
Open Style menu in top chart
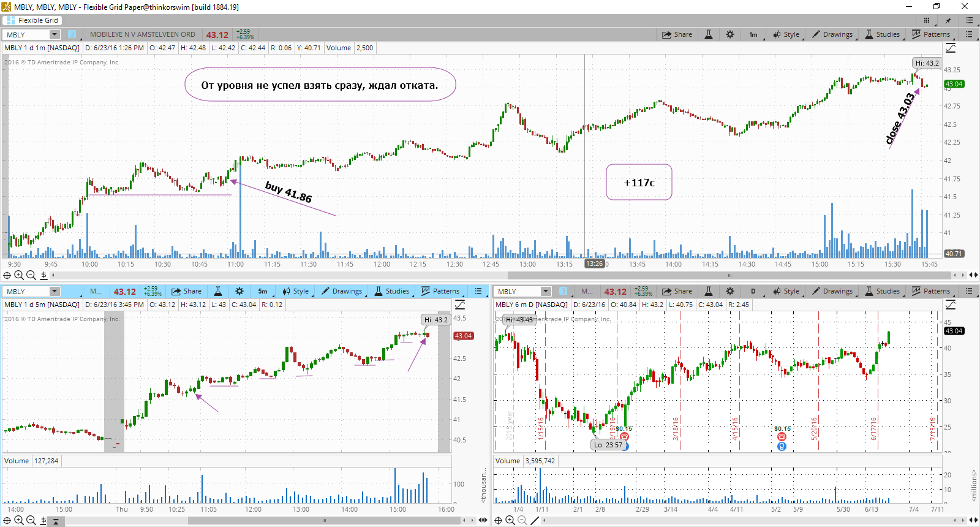(x=786, y=34)
